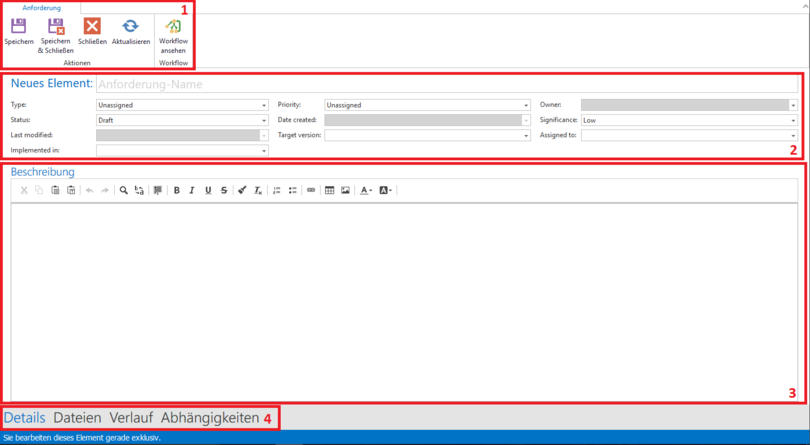Open the text color picker

[x=366, y=190]
